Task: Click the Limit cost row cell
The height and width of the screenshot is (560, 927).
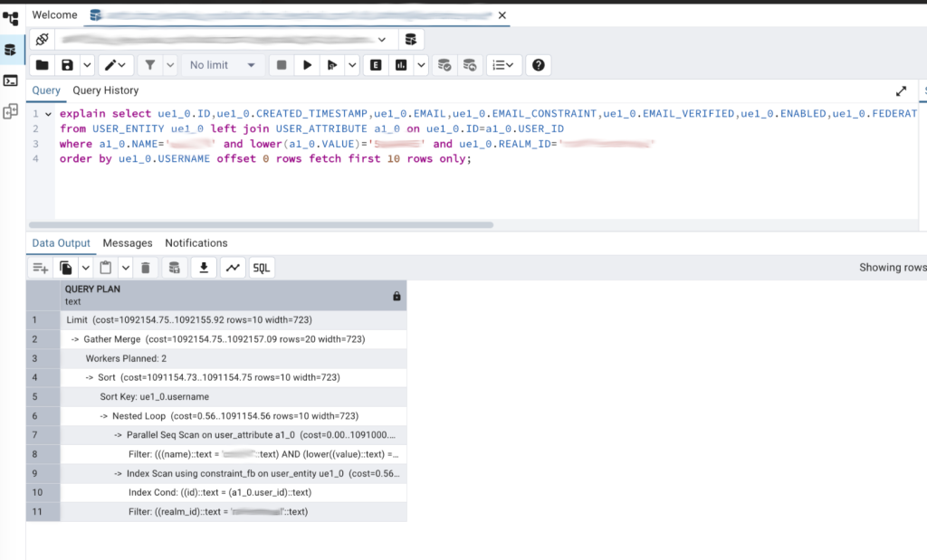Action: pyautogui.click(x=233, y=320)
